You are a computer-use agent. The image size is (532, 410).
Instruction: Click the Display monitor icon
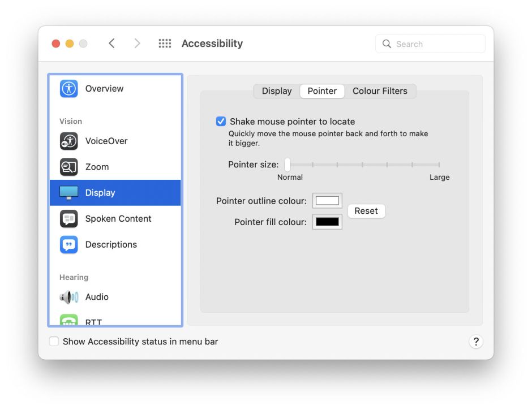click(x=69, y=193)
